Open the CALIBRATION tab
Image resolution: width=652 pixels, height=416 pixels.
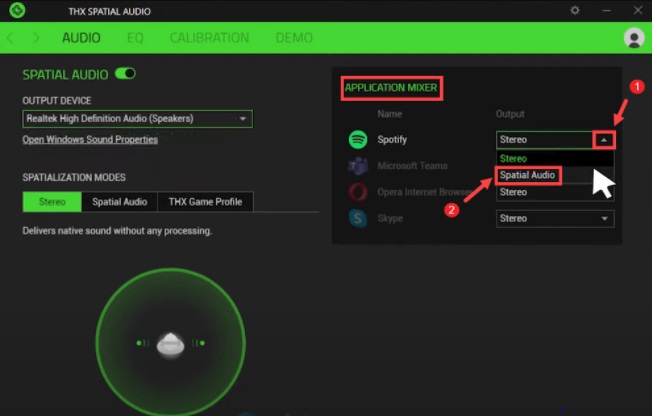pyautogui.click(x=209, y=38)
